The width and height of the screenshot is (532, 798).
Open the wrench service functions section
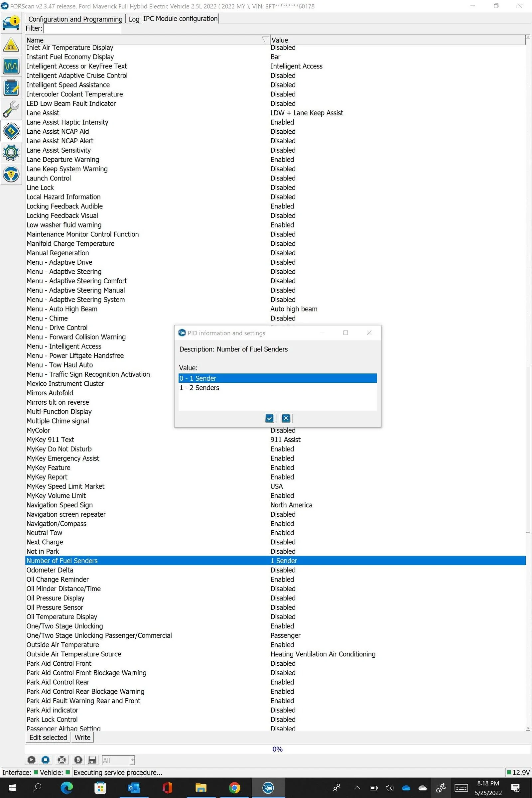coord(11,109)
